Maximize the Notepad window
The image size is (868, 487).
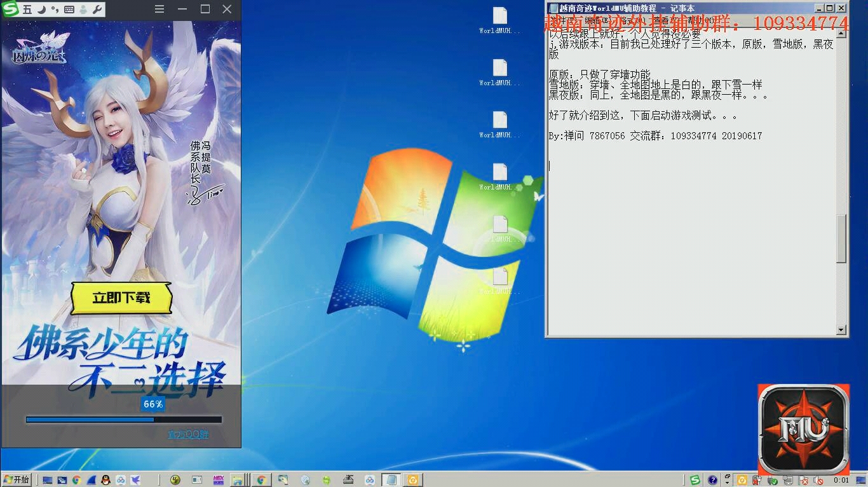coord(831,8)
